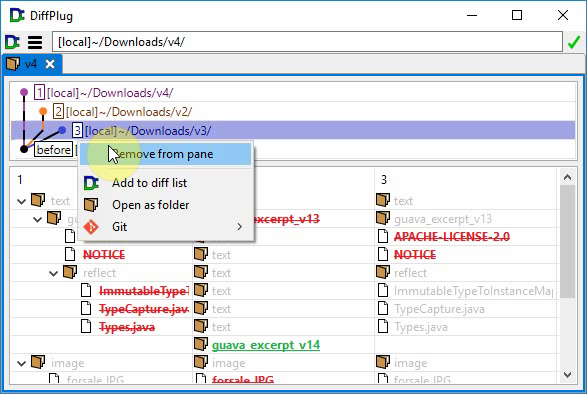Select ImmutableTypeToInstanceMap in column 3

pyautogui.click(x=474, y=291)
